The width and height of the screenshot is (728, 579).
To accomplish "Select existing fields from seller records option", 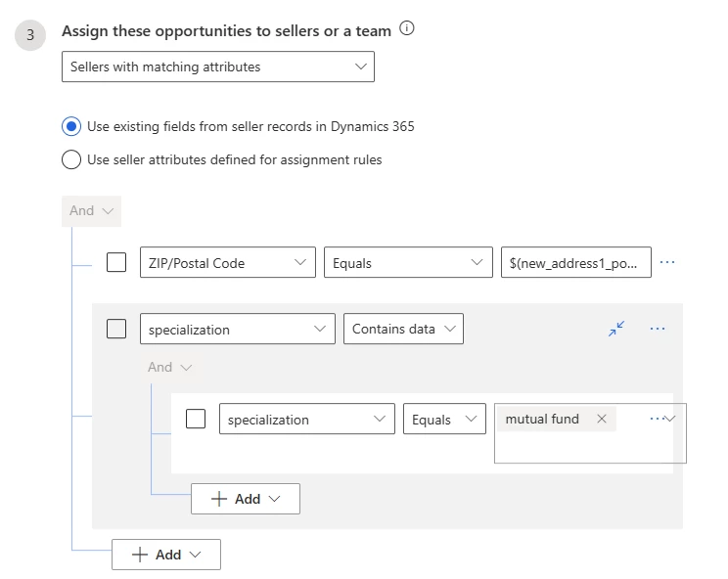I will coord(70,126).
